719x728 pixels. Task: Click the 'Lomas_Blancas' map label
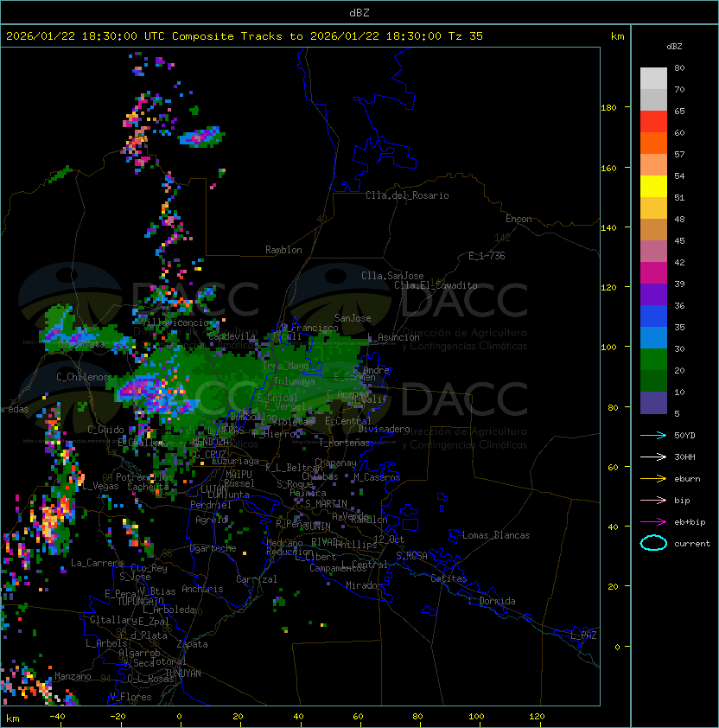pos(496,535)
